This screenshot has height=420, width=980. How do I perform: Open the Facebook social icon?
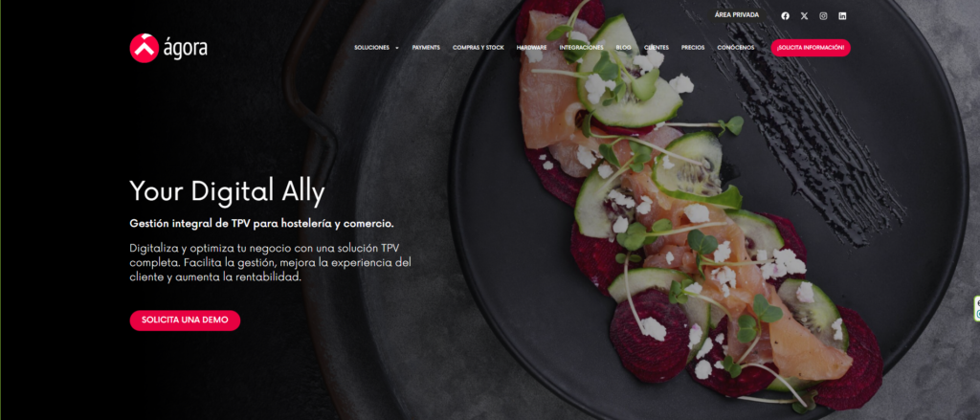(x=785, y=16)
